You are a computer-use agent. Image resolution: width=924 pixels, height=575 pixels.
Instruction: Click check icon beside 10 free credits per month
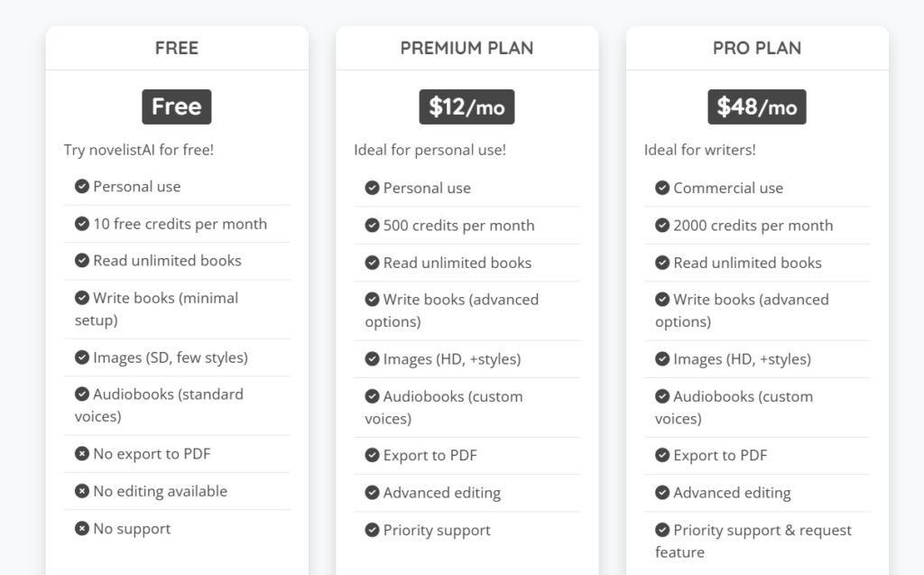[x=82, y=224]
